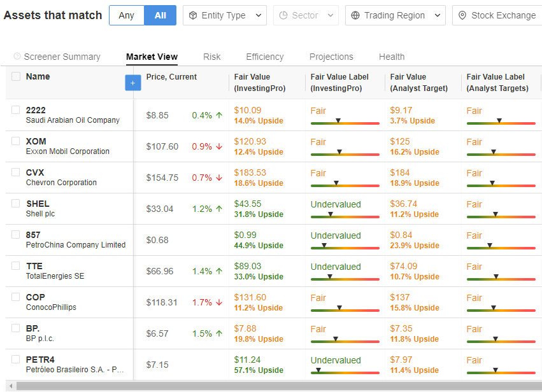Sort by the Price, Current column header
The image size is (542, 392).
[x=171, y=76]
